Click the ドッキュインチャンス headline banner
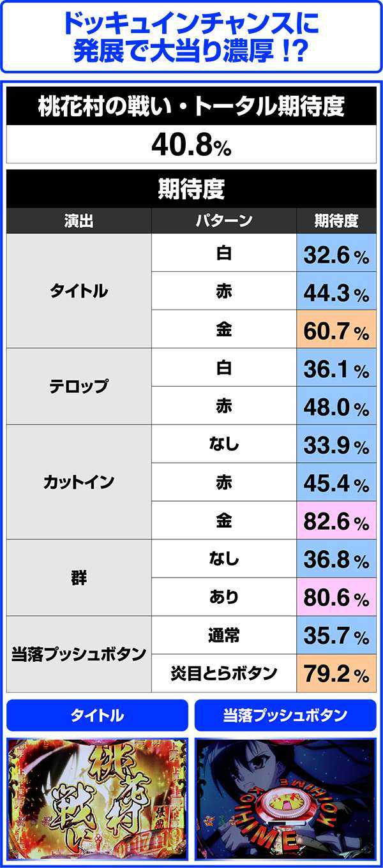The image size is (383, 868). tap(191, 36)
